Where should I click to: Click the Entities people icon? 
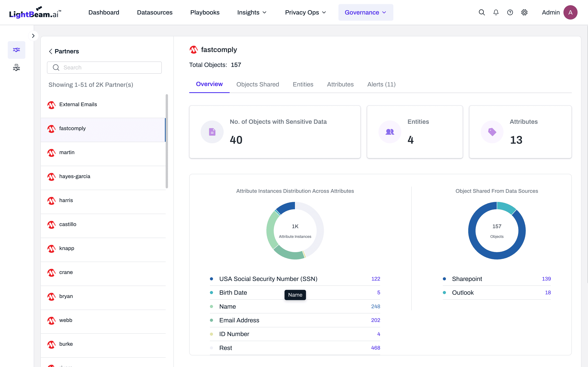click(389, 132)
